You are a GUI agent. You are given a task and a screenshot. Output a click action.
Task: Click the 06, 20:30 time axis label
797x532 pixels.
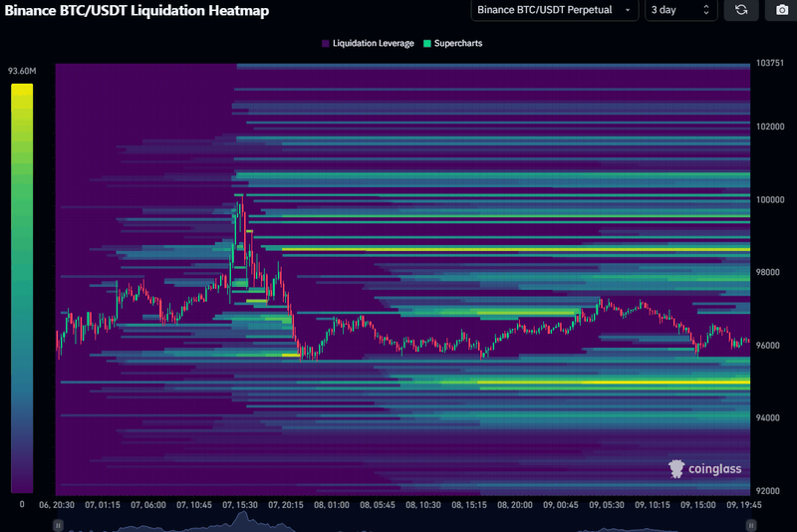pos(57,504)
